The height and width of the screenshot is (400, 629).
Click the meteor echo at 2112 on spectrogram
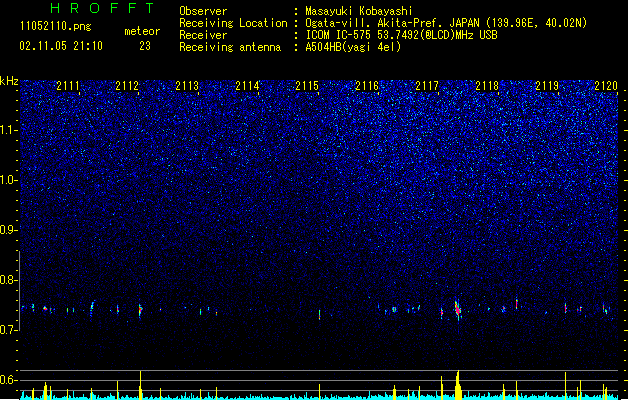(140, 310)
